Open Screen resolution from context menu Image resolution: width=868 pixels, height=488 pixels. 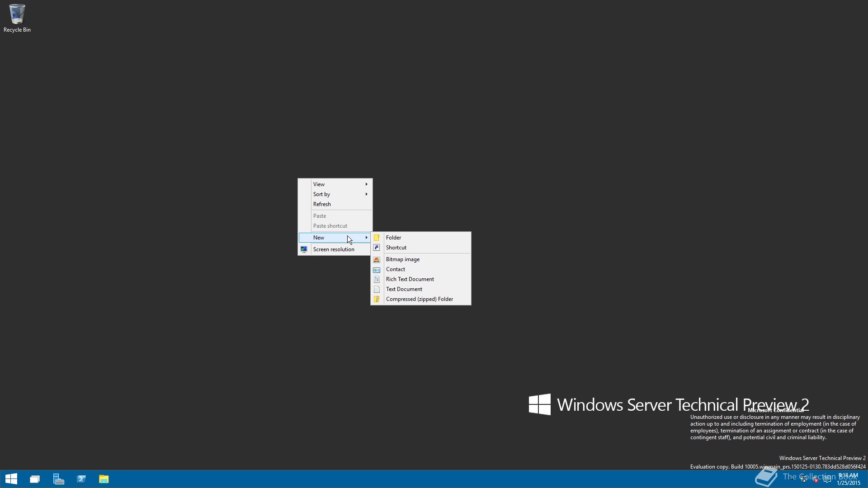[335, 249]
